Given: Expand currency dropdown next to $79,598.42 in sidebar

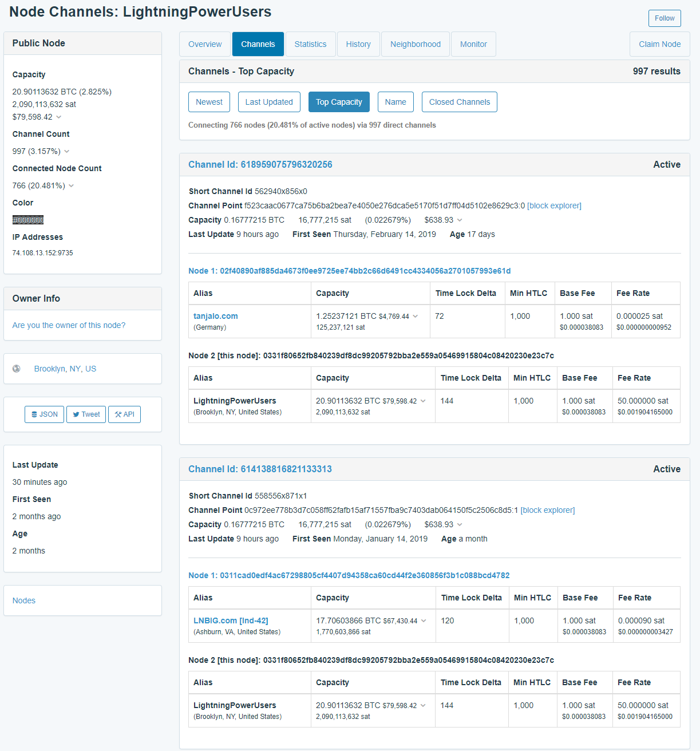Looking at the screenshot, I should click(x=58, y=117).
